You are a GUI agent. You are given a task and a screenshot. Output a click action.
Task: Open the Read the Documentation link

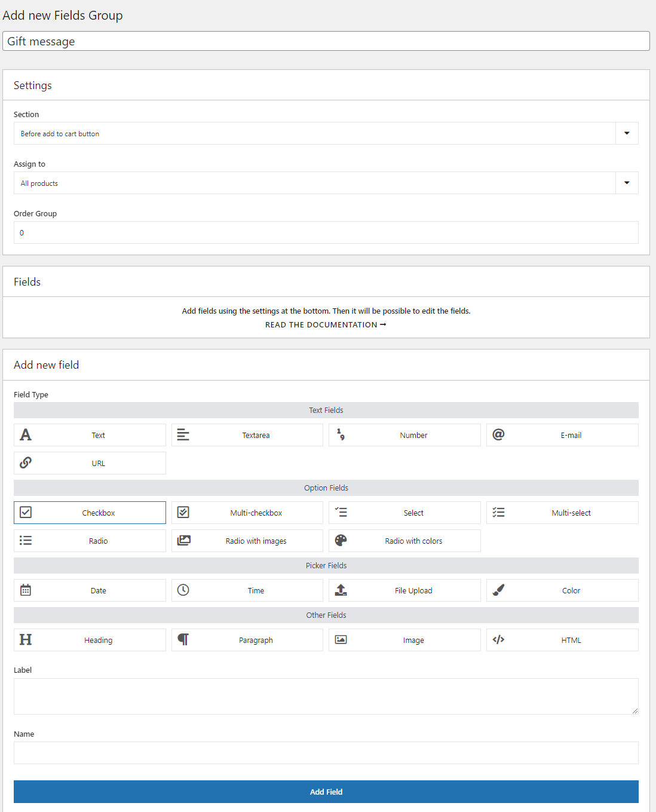point(326,325)
